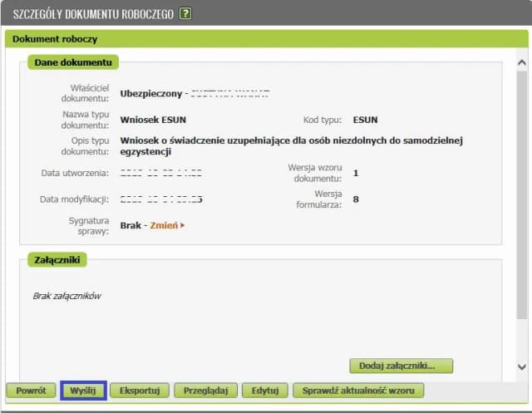Viewport: 532px width, 413px height.
Task: Click the ESUN value beside Kod typu
Action: click(365, 120)
